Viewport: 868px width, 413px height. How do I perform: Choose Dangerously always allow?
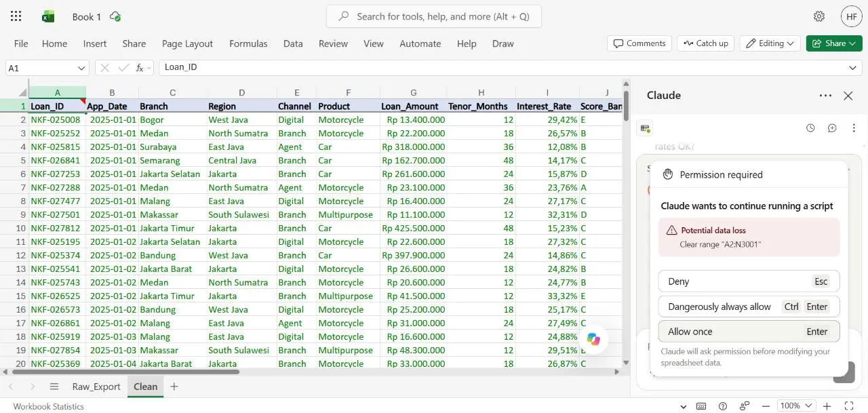[749, 307]
